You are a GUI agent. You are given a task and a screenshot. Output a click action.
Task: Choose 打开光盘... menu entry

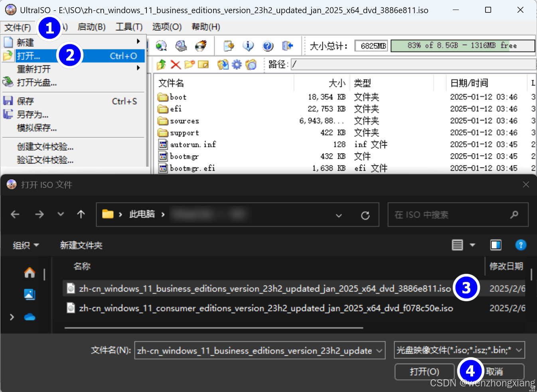point(73,83)
